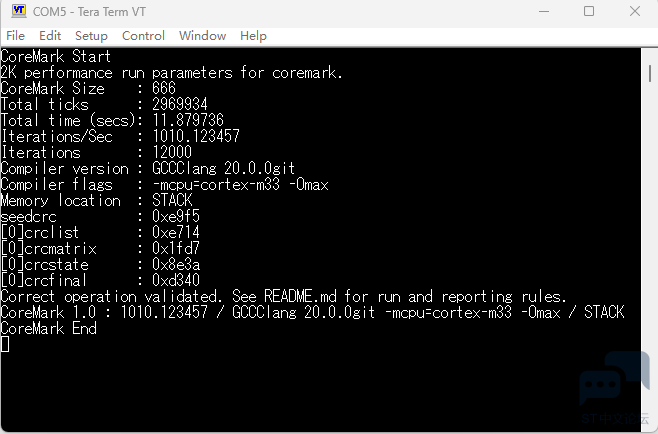Click the [0]crcmatrix value 0x1fd7
The width and height of the screenshot is (658, 434).
pyautogui.click(x=175, y=248)
